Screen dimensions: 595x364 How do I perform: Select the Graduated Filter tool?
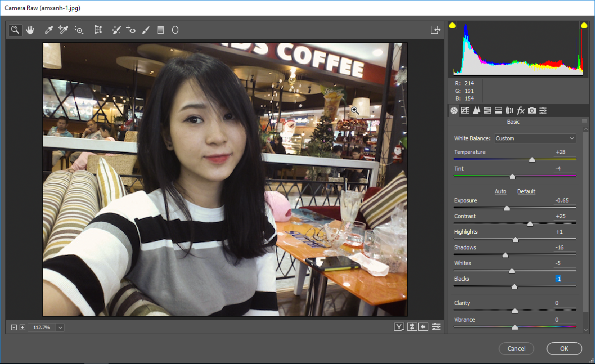161,30
